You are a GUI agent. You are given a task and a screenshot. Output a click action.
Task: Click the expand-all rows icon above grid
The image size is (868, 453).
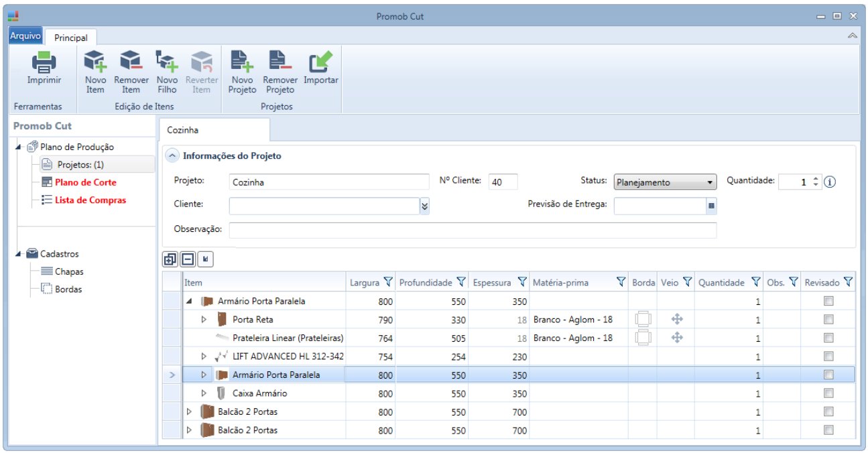click(x=170, y=259)
